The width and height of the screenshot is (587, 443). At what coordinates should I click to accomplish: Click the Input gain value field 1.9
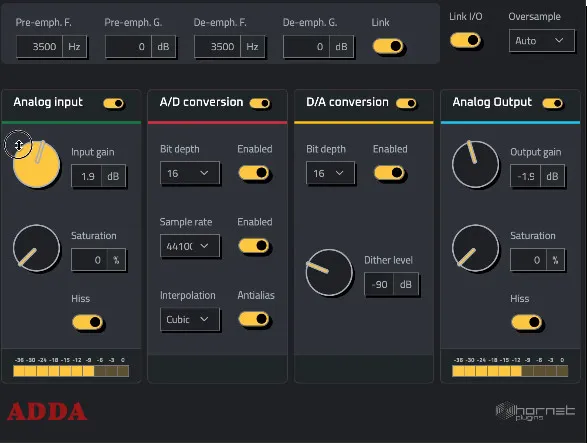86,176
